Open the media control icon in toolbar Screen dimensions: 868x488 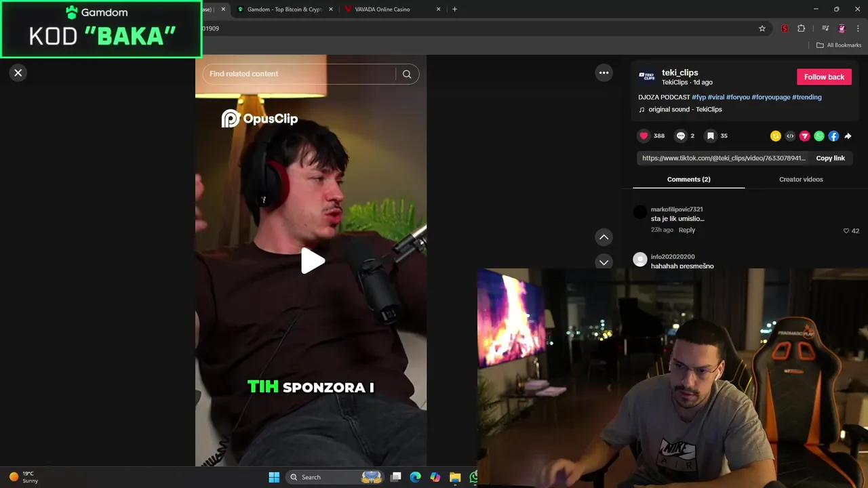825,28
